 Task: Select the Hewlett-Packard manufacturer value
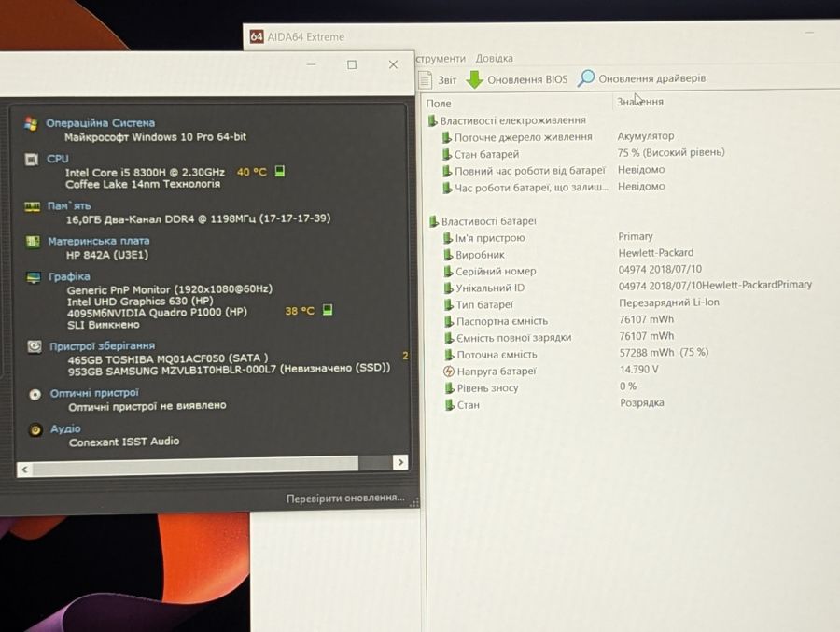pyautogui.click(x=656, y=252)
